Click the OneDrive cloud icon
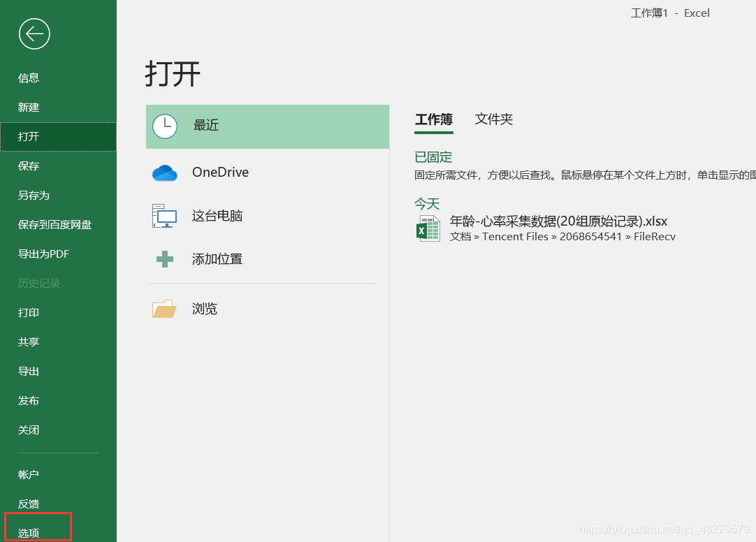The width and height of the screenshot is (756, 542). (x=165, y=173)
